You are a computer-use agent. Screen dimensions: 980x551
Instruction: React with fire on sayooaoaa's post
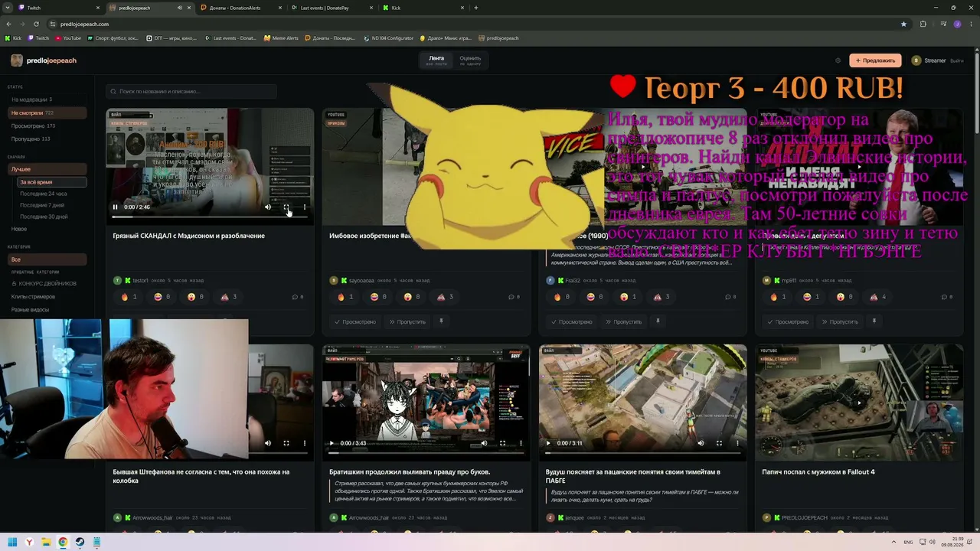tap(346, 297)
